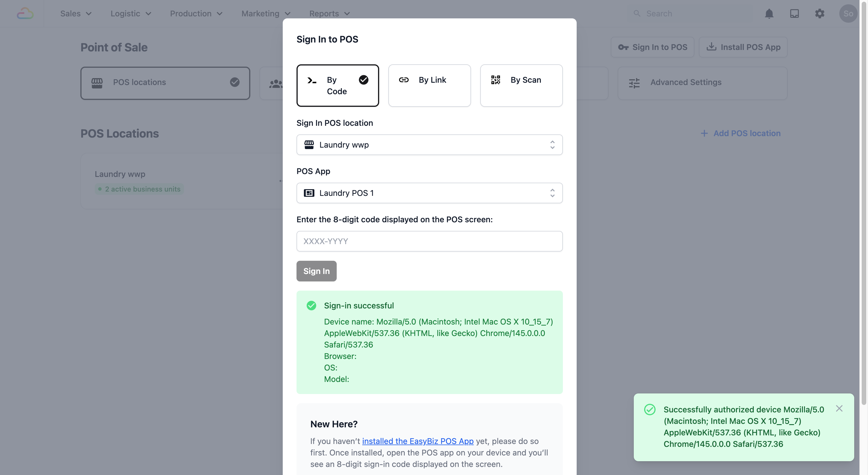Click the page vertical scrollbar
Viewport: 868px width, 475px height.
pyautogui.click(x=863, y=202)
